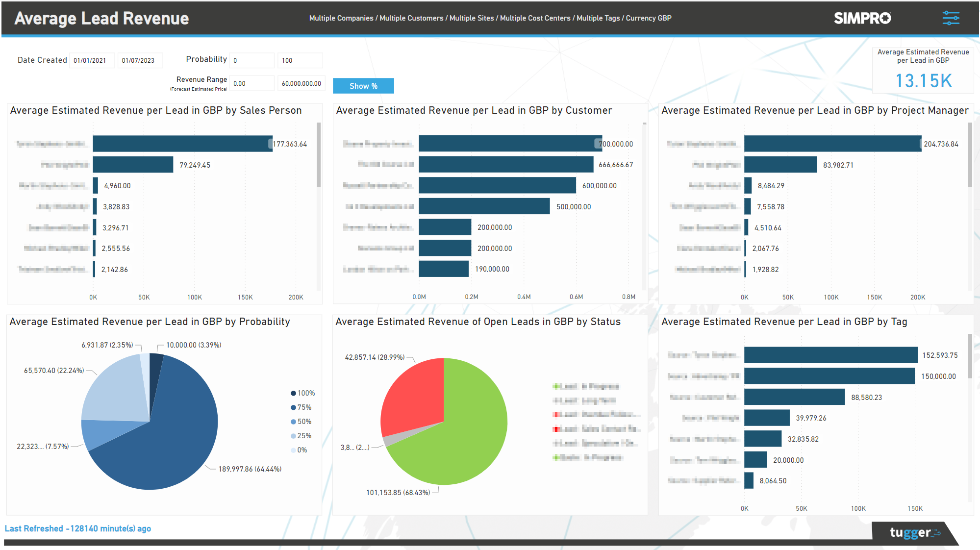This screenshot has width=980, height=550.
Task: Click the Multiple Companies breadcrumb in the header
Action: (x=340, y=18)
